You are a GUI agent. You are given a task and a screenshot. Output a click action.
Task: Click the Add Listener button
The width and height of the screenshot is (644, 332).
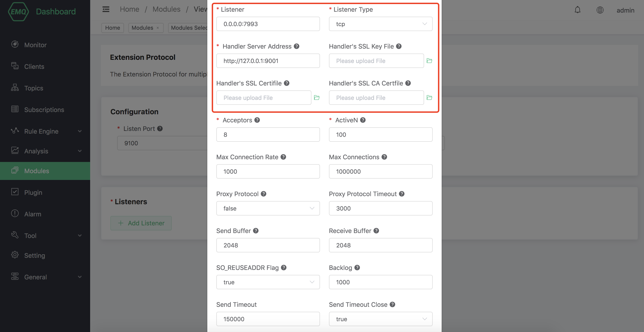pyautogui.click(x=141, y=223)
